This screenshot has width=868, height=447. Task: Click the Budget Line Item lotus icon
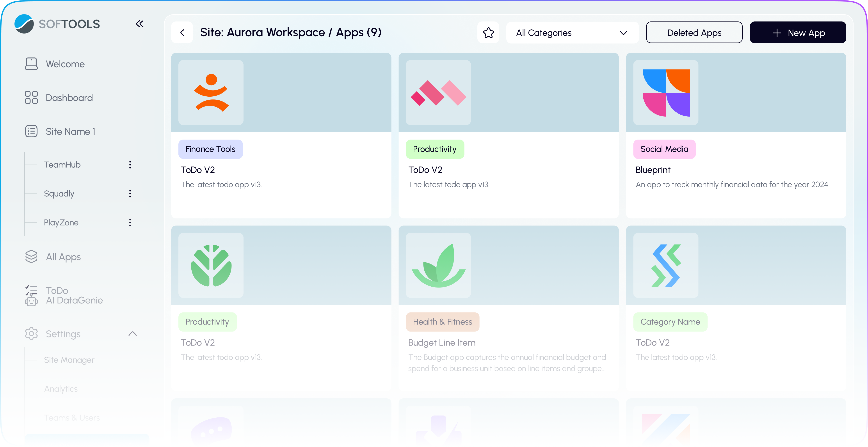pos(438,265)
